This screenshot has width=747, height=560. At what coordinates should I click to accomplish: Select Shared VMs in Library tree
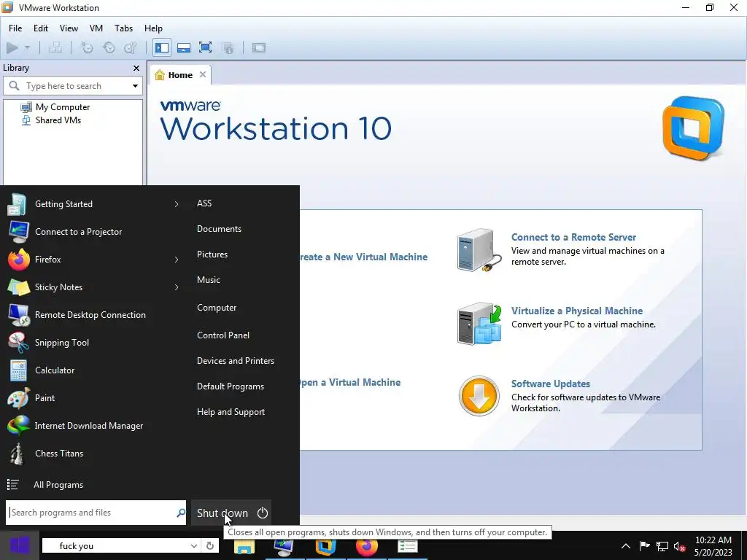58,120
